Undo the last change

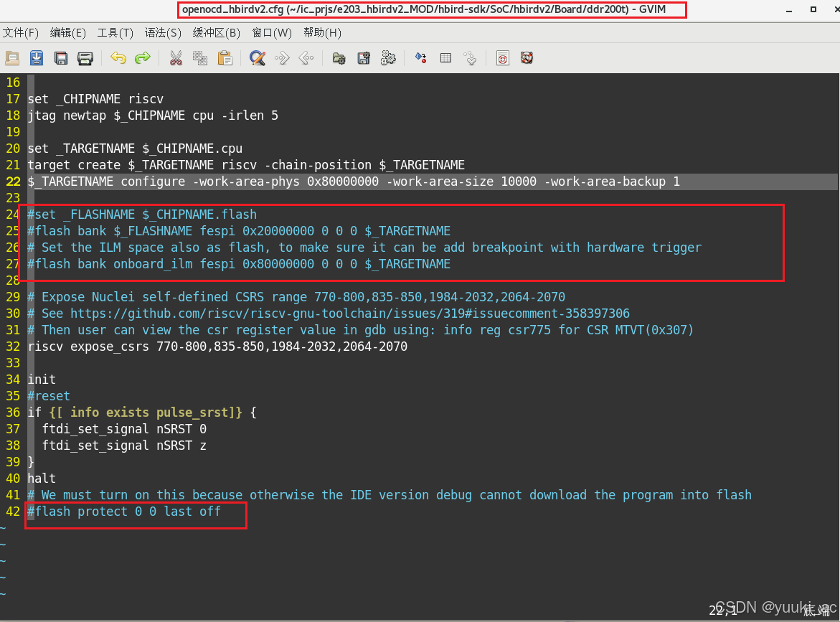[x=118, y=58]
